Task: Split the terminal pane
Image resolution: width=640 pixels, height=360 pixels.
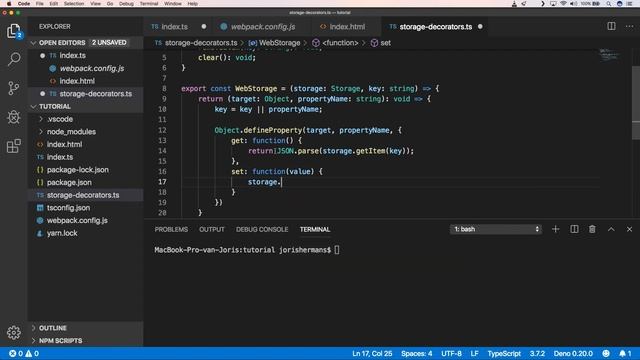Action: pyautogui.click(x=574, y=229)
